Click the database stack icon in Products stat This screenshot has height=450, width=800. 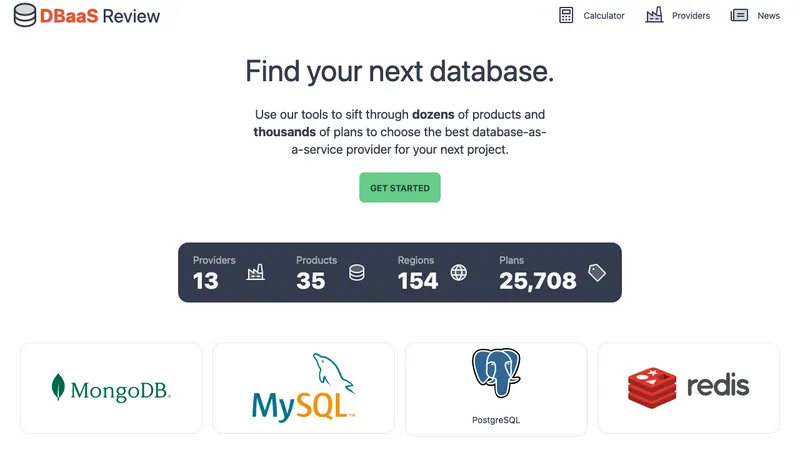(x=357, y=272)
